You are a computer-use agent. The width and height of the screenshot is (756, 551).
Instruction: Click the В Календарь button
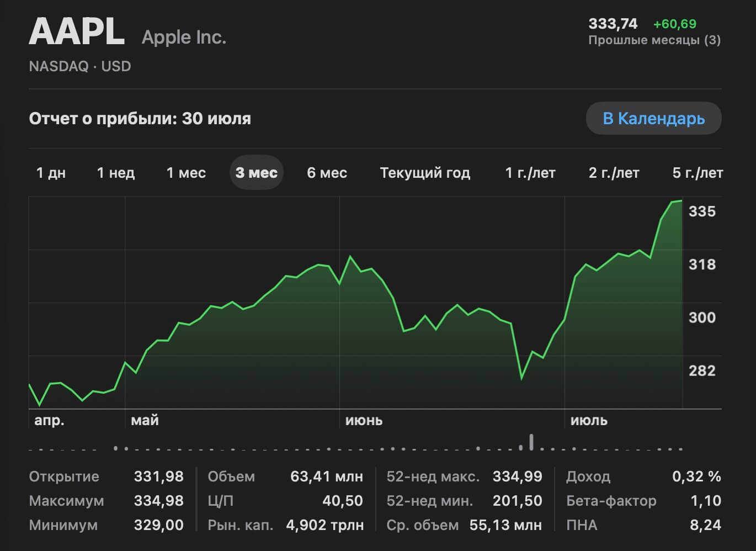tap(654, 118)
